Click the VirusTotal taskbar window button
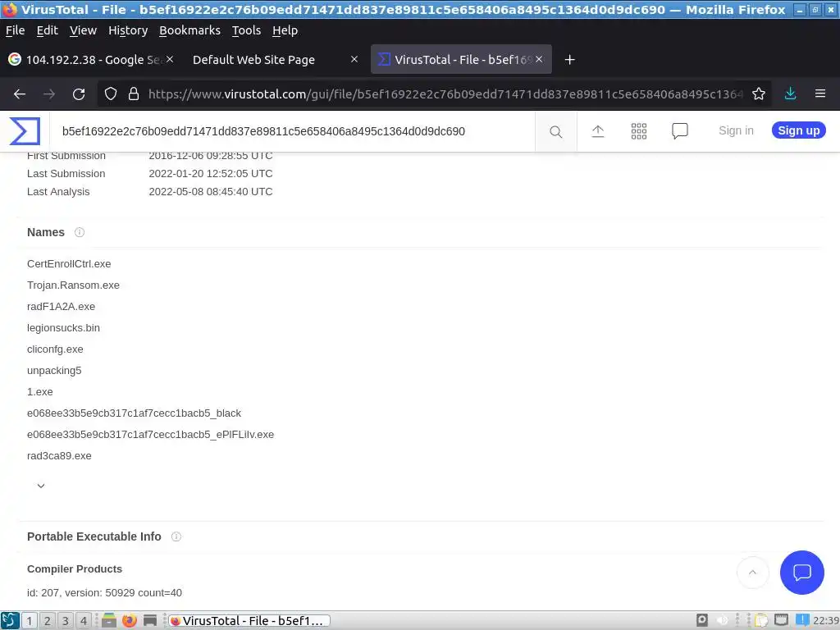This screenshot has height=630, width=840. click(x=249, y=620)
